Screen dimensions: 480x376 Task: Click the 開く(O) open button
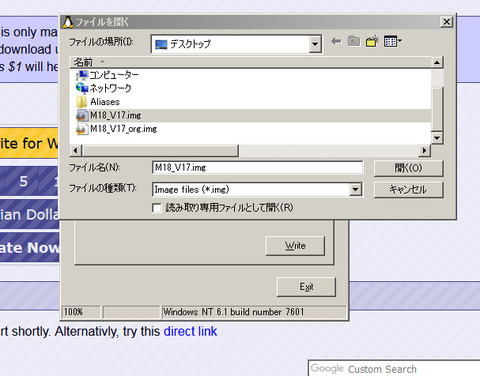coord(409,168)
